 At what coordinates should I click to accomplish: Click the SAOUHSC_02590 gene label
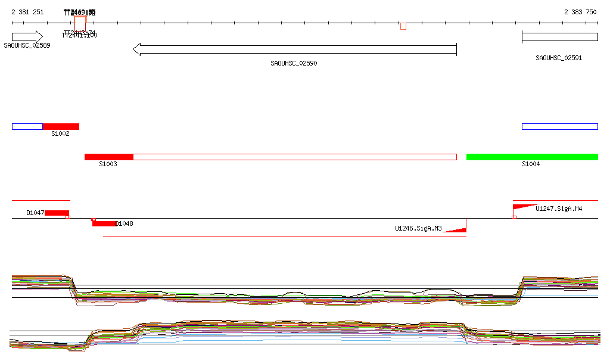tap(294, 63)
